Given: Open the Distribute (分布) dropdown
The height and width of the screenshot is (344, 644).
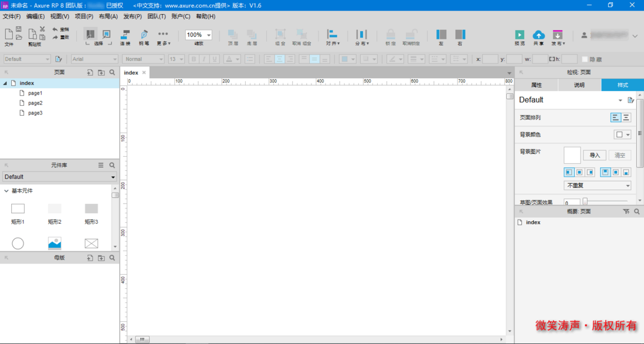Looking at the screenshot, I should pyautogui.click(x=362, y=37).
